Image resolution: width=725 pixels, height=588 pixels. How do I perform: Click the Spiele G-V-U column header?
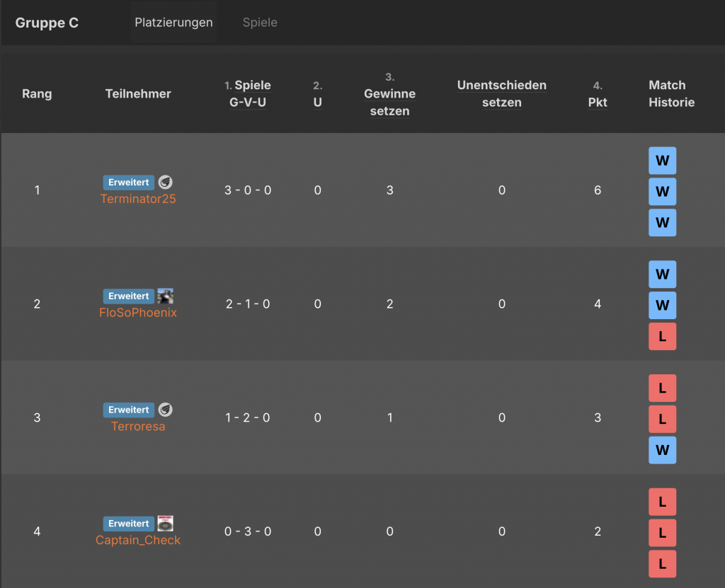(250, 93)
